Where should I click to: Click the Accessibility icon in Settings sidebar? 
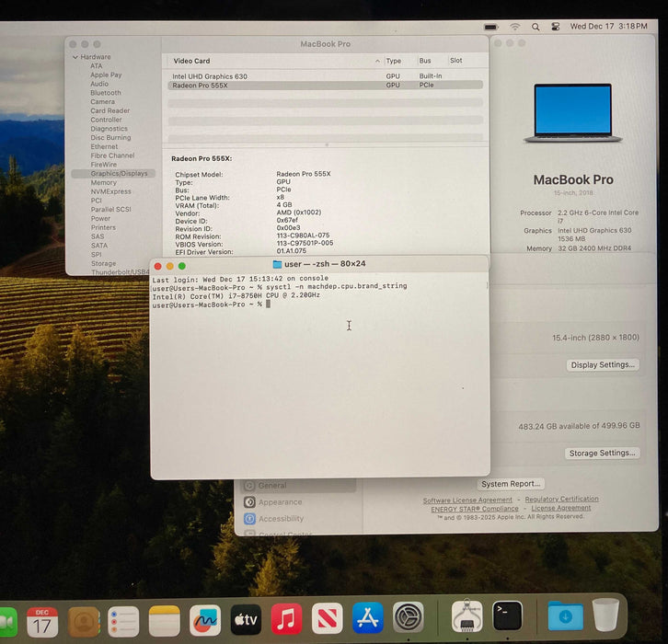[249, 519]
